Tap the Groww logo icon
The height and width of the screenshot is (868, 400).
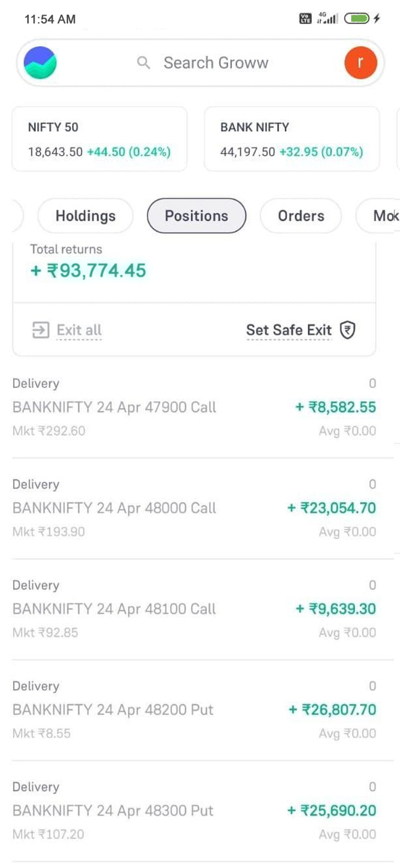click(40, 63)
